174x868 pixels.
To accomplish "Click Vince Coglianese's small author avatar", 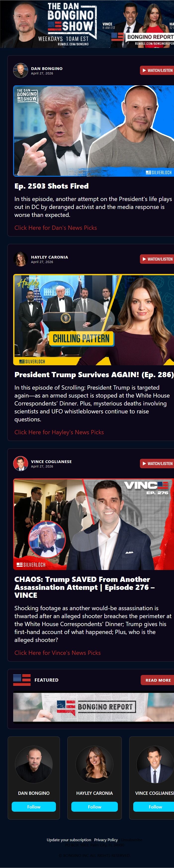I will click(x=20, y=464).
